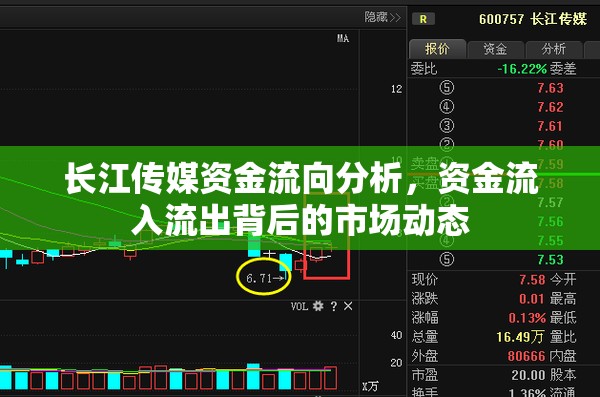Select stock title 600757 长江传媒
The width and height of the screenshot is (600, 397).
coord(533,19)
